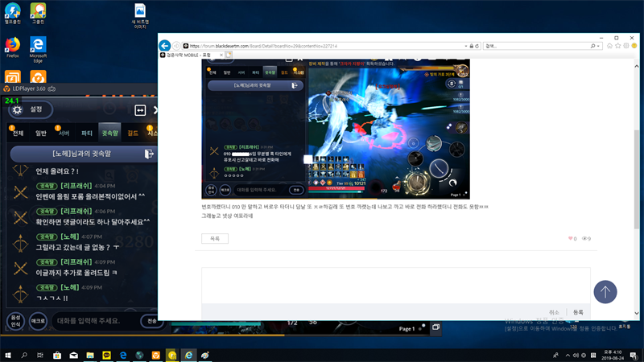Click the 매크로 macro button

click(x=38, y=321)
